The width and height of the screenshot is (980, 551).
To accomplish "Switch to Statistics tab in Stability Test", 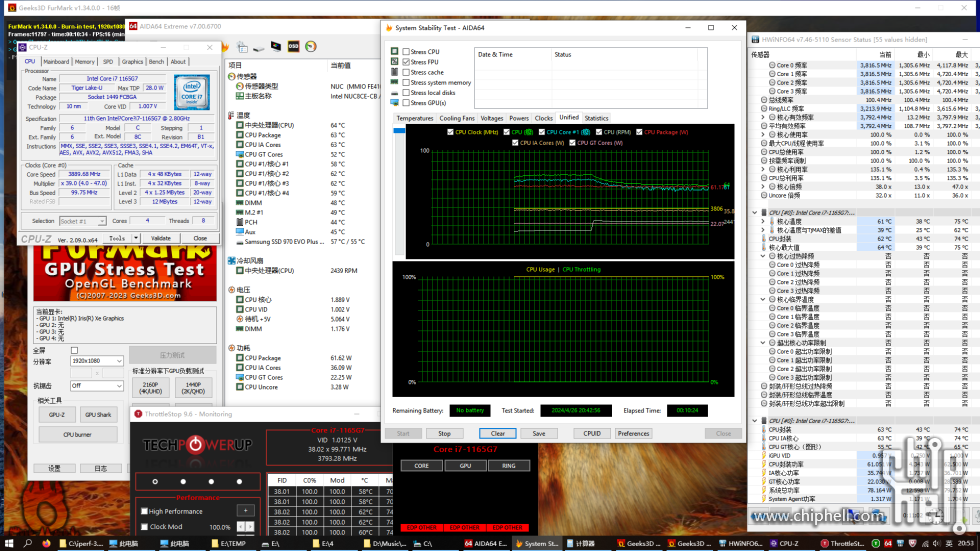I will coord(596,118).
